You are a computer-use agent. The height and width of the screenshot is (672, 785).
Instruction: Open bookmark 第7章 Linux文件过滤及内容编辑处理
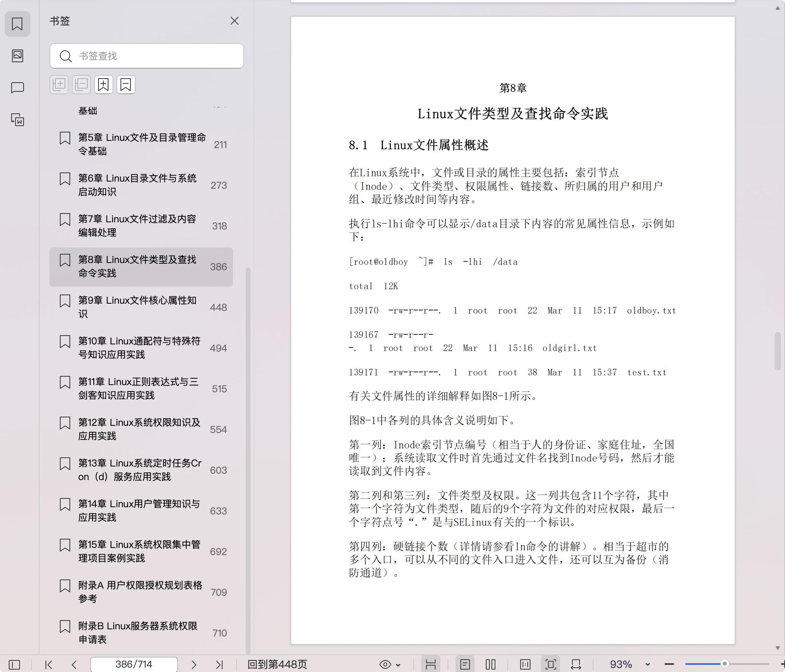(x=141, y=226)
